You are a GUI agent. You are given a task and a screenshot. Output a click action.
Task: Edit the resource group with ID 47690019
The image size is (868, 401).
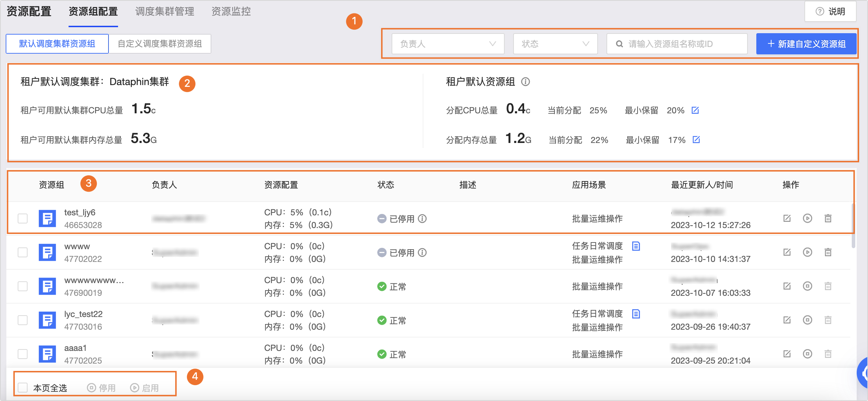point(787,286)
